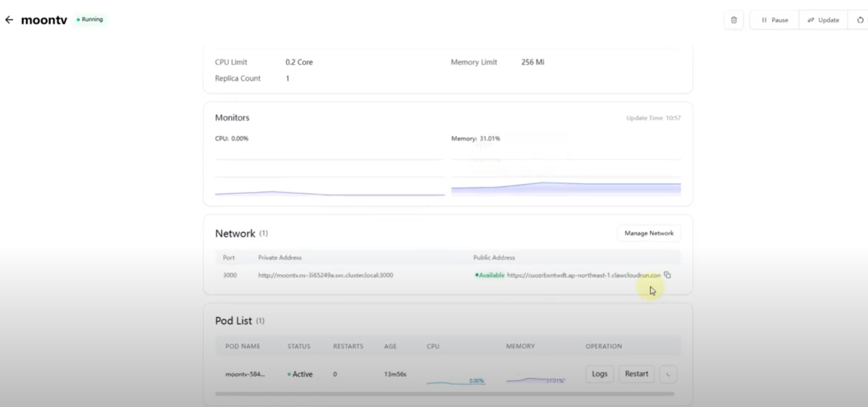Viewport: 868px width, 407px height.
Task: Click the Memory Limit value 256 Mi
Action: (533, 62)
